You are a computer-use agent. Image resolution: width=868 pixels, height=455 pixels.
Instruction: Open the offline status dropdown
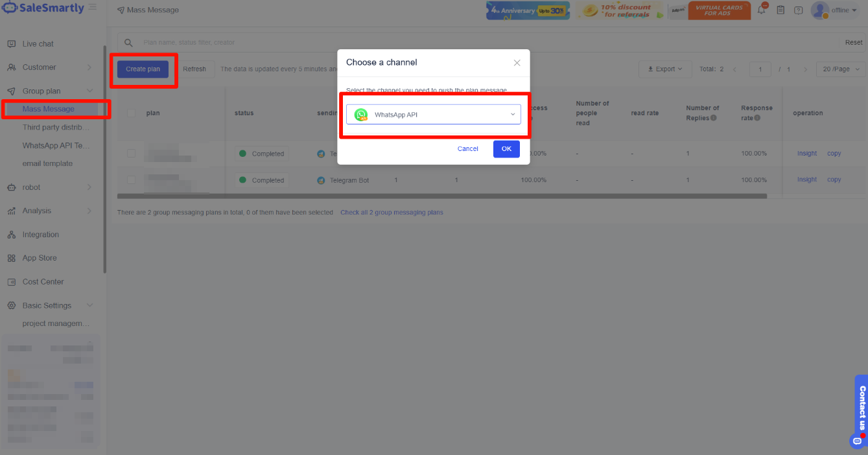pyautogui.click(x=844, y=10)
